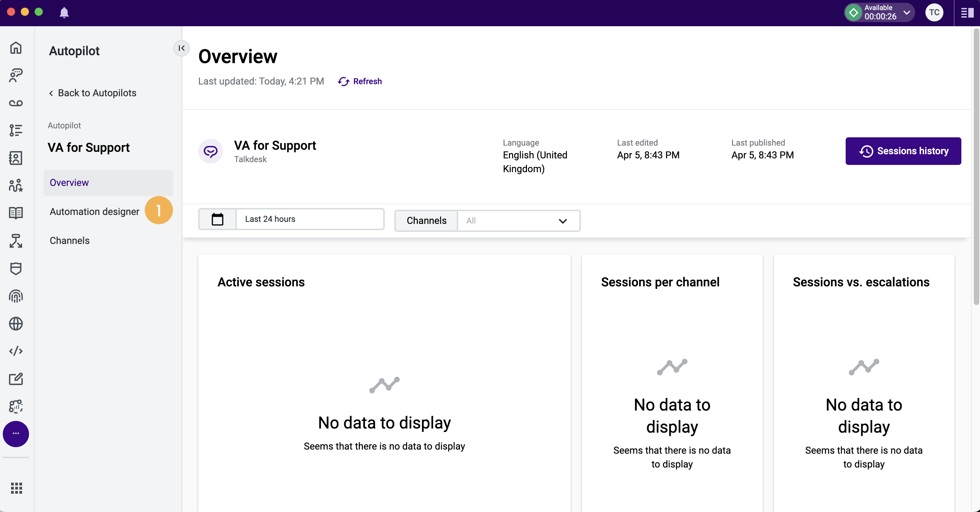Open the voicemail icon in sidebar
This screenshot has height=512, width=980.
[16, 103]
